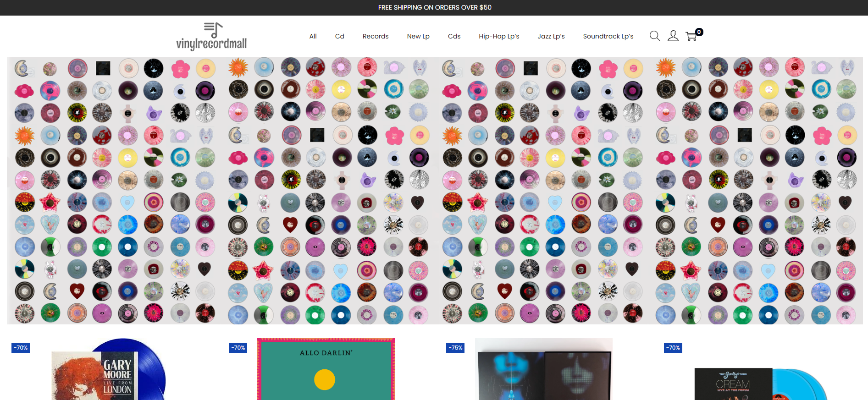View the Allo Darlin' album product
Image resolution: width=868 pixels, height=400 pixels.
coord(326,370)
